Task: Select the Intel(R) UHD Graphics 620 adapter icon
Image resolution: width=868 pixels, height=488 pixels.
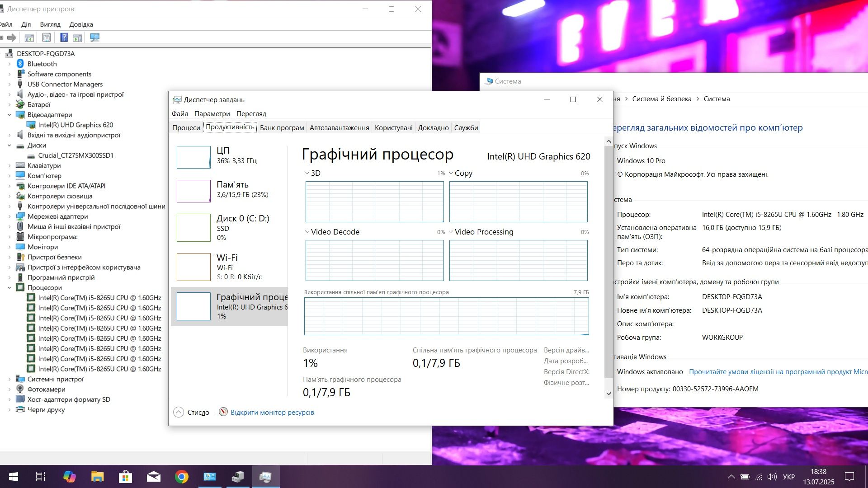Action: point(31,125)
